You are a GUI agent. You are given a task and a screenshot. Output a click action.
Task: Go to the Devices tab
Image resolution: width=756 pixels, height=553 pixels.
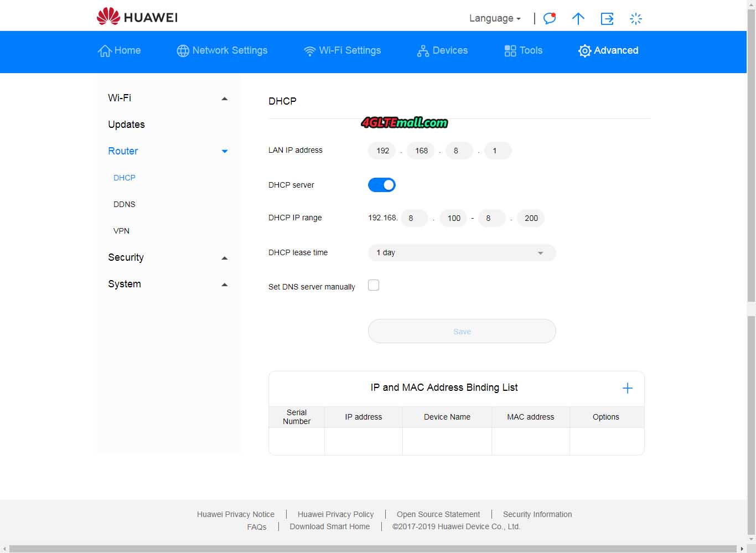point(442,50)
